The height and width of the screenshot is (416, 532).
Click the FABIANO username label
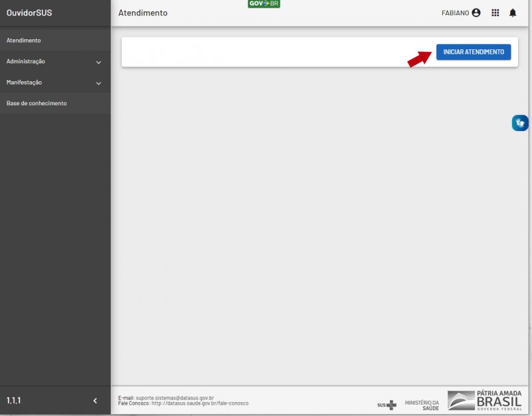point(455,13)
